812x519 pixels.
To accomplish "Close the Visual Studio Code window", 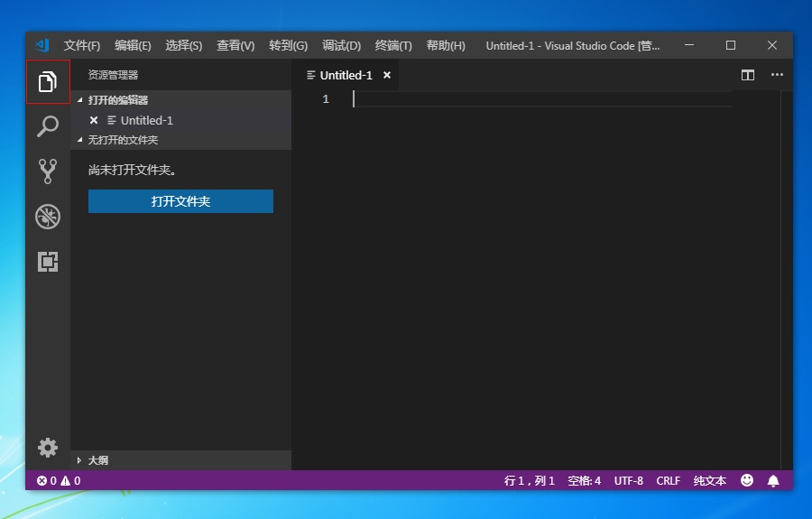I will 772,45.
